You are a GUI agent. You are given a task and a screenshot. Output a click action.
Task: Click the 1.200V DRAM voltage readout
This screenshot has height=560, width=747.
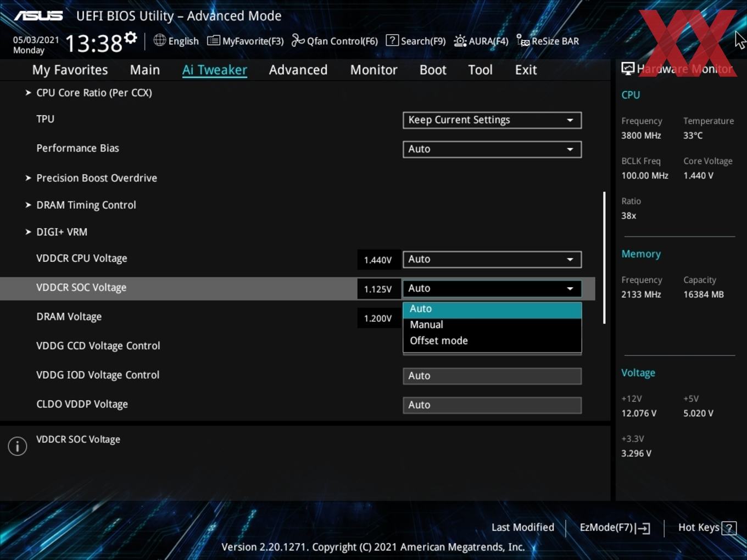(378, 318)
